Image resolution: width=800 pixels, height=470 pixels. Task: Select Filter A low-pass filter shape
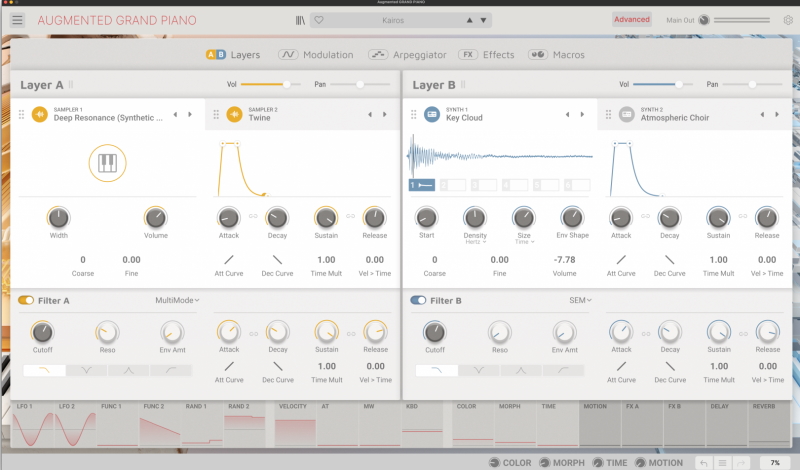pyautogui.click(x=44, y=370)
